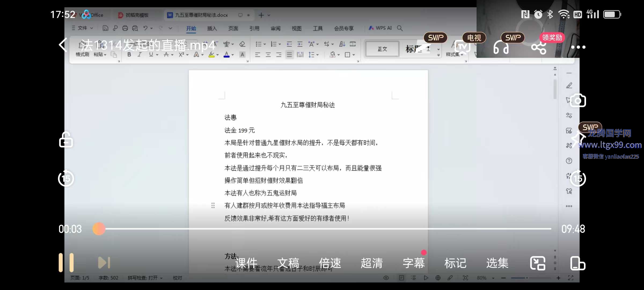Click the sort A-Z icon in ribbon
Screen dimensions: 644x290
[342, 44]
